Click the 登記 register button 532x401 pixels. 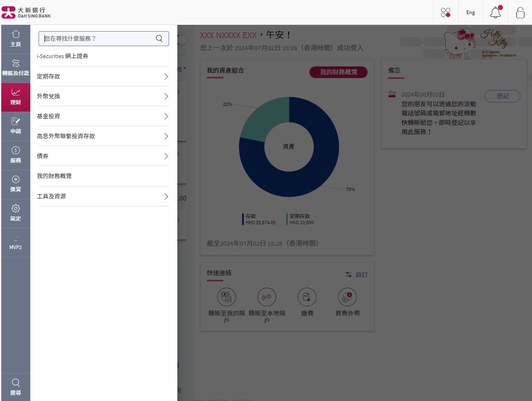point(502,96)
